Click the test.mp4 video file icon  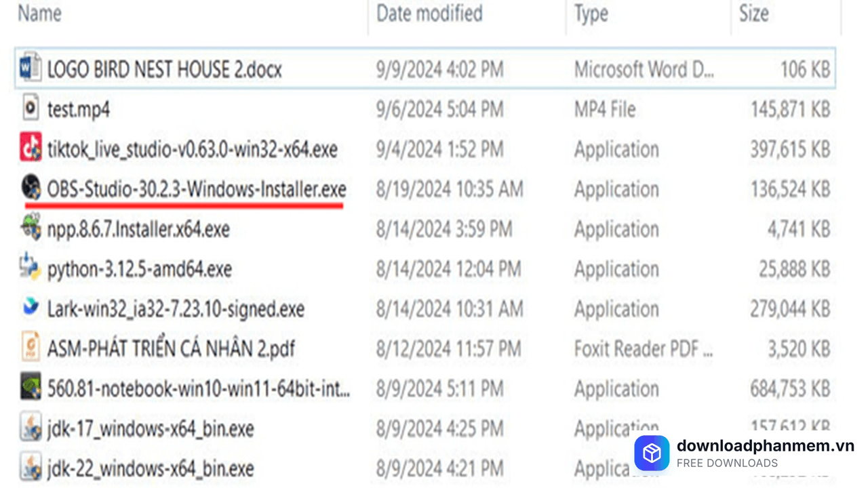click(x=31, y=109)
